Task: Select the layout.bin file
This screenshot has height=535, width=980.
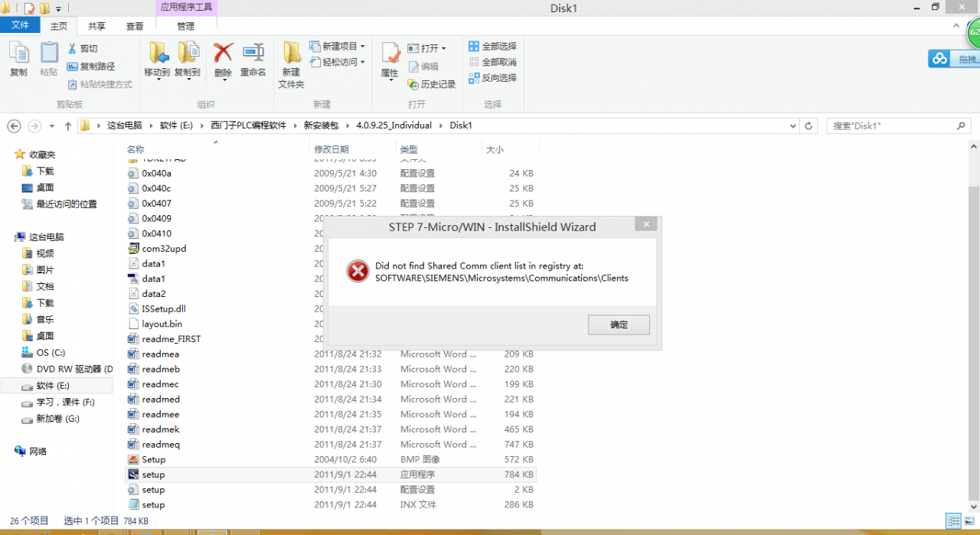Action: pos(155,324)
